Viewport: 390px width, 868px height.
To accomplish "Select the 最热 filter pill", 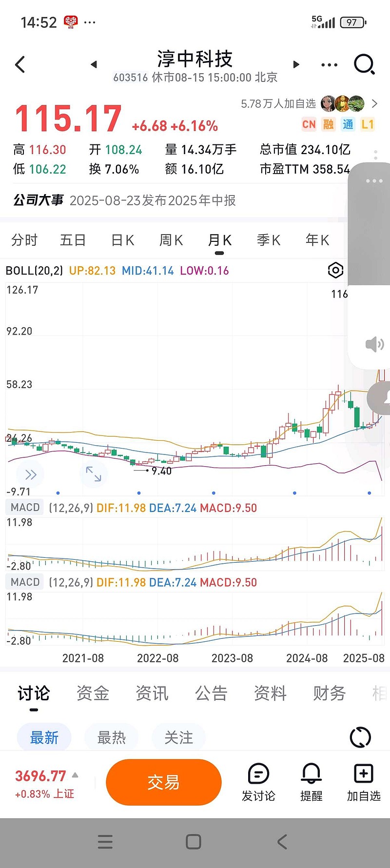I will coord(112,737).
